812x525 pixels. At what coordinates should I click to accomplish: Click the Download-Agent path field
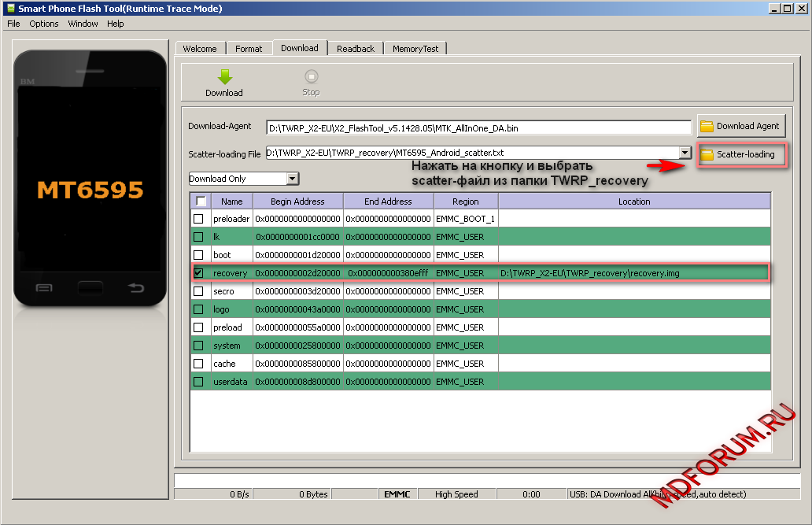click(478, 128)
